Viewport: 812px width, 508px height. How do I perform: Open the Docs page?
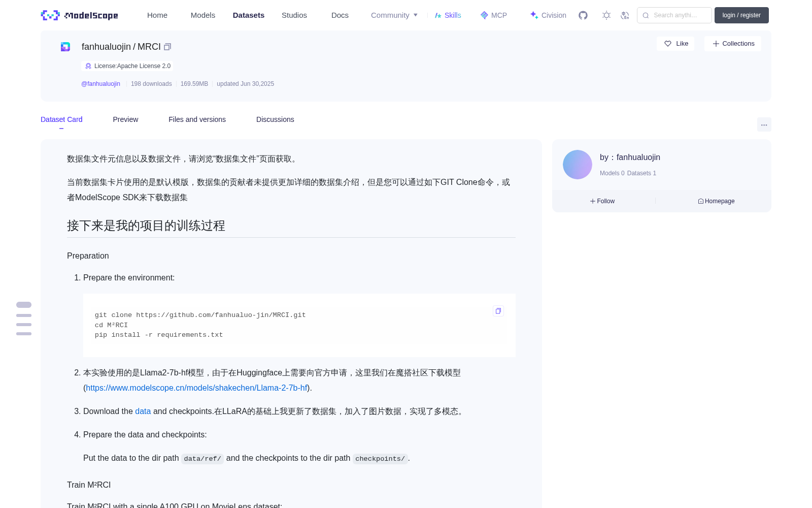340,15
